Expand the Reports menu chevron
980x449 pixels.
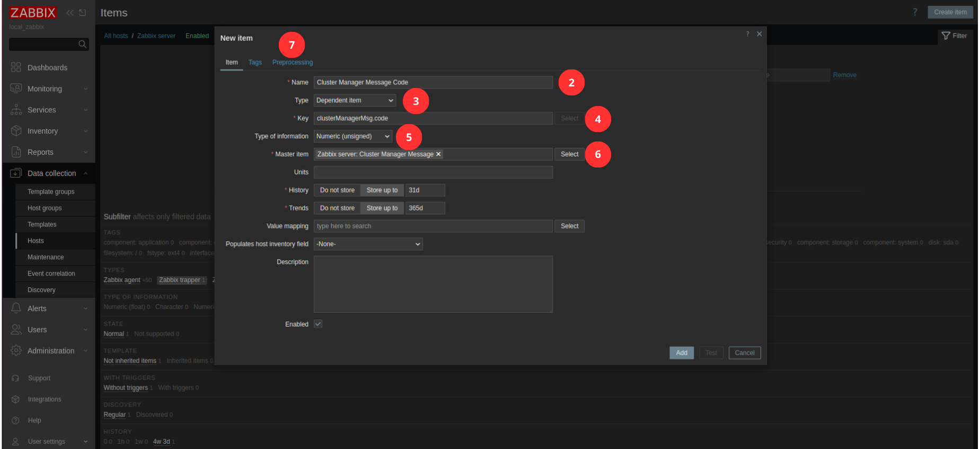(85, 153)
